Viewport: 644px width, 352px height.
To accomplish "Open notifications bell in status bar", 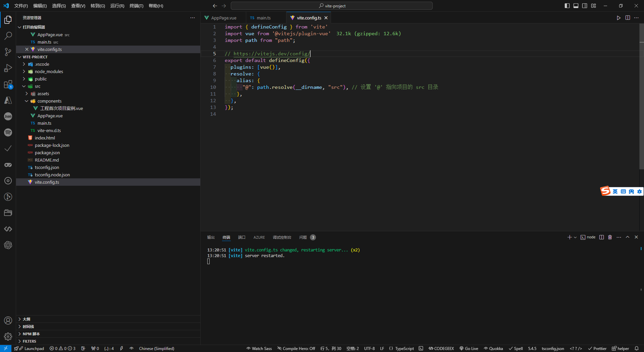I will point(636,349).
